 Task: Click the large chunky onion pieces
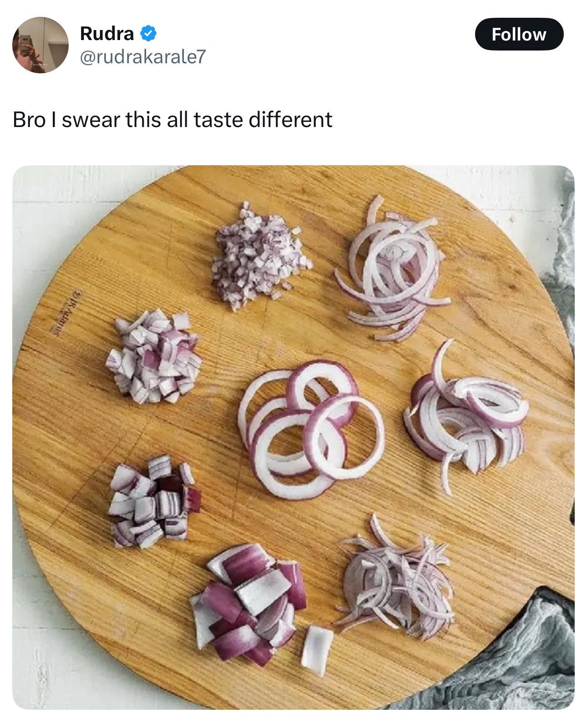(248, 604)
